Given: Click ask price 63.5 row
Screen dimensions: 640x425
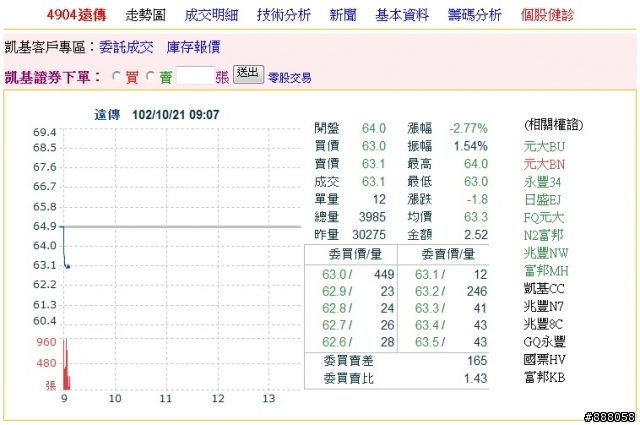Looking at the screenshot, I should pyautogui.click(x=451, y=342).
